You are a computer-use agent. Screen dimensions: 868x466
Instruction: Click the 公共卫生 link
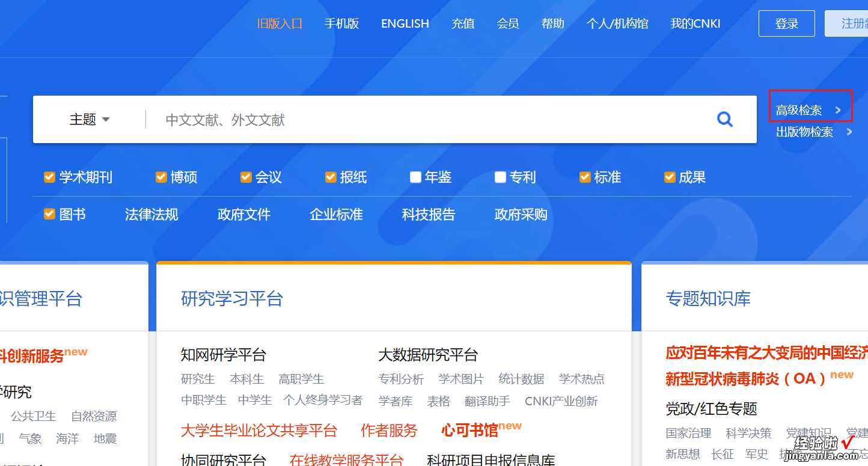pos(34,416)
